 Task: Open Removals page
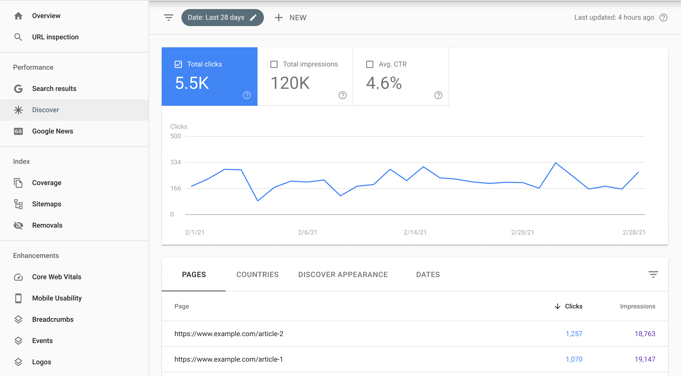(x=74, y=225)
